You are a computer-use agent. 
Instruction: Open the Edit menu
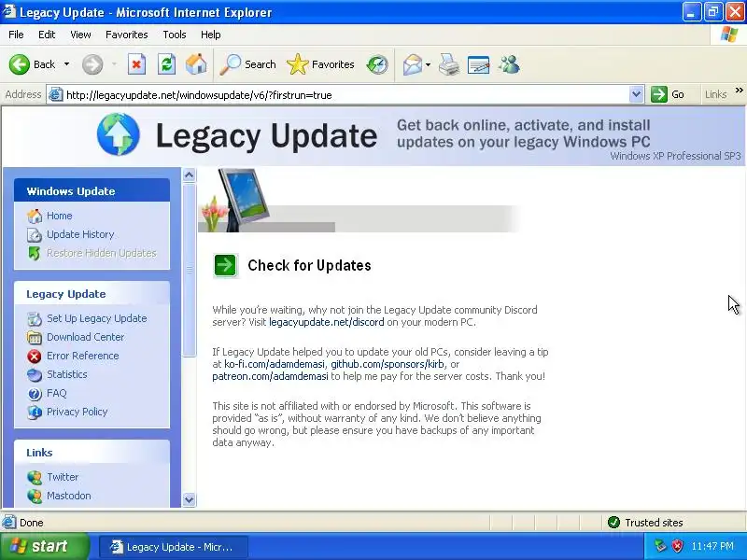click(47, 35)
